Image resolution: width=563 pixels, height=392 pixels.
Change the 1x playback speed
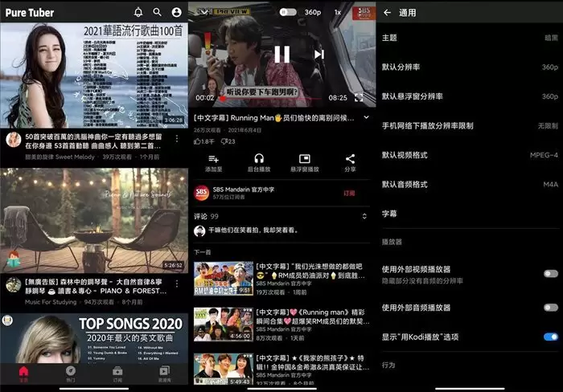pyautogui.click(x=338, y=12)
